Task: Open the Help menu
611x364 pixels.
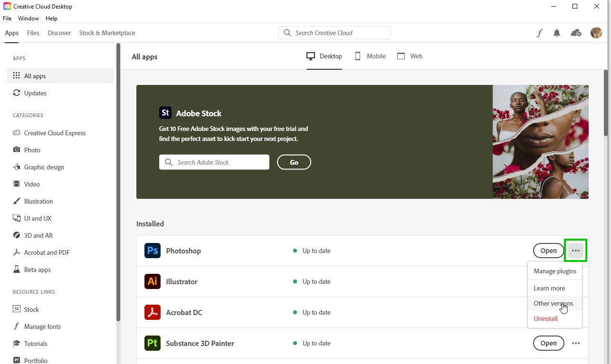Action: (51, 19)
